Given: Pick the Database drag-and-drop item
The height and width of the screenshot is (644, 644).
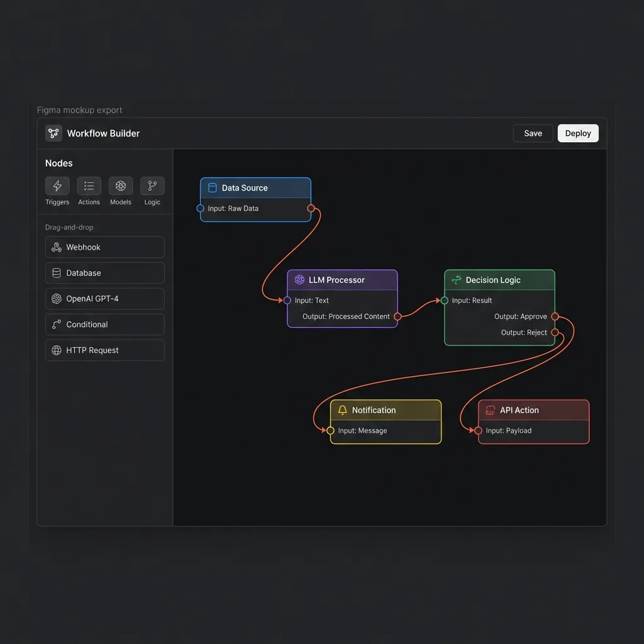Looking at the screenshot, I should coord(105,273).
